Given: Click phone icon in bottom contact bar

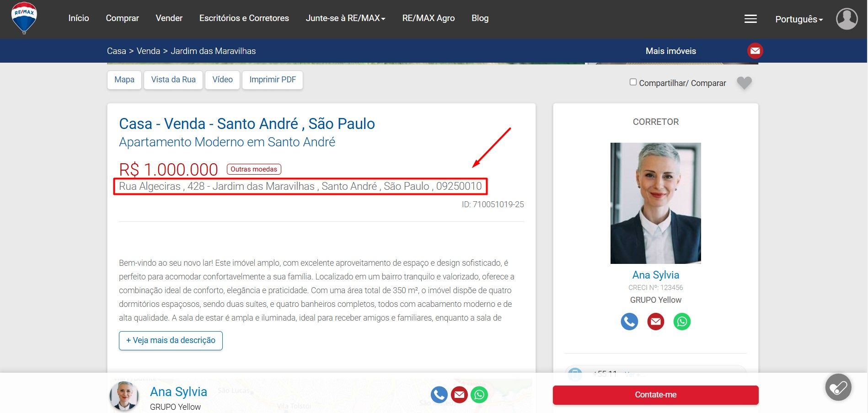Looking at the screenshot, I should [x=439, y=395].
